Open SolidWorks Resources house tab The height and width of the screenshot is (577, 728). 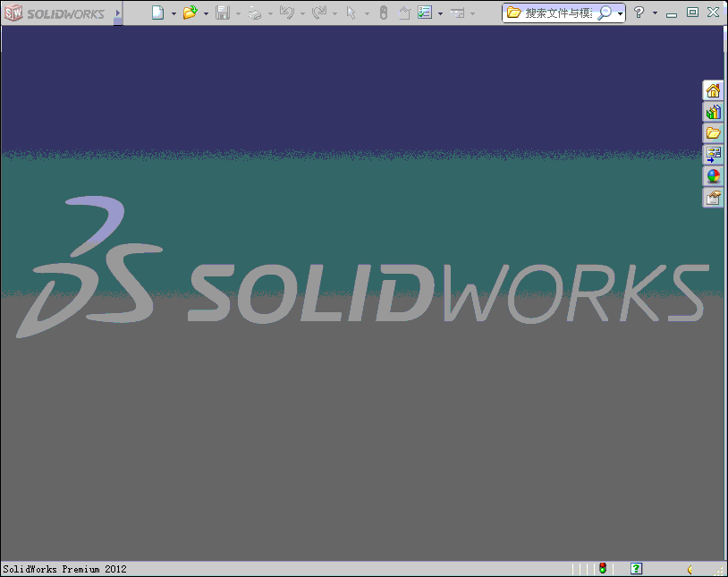(x=713, y=90)
